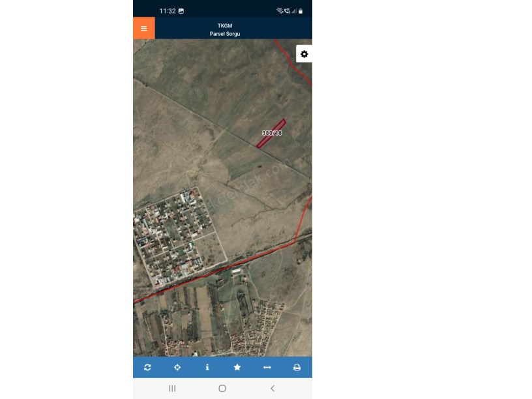Screen dimensions: 532x399
Task: Tap the 11:32 clock in status bar
Action: pos(168,11)
